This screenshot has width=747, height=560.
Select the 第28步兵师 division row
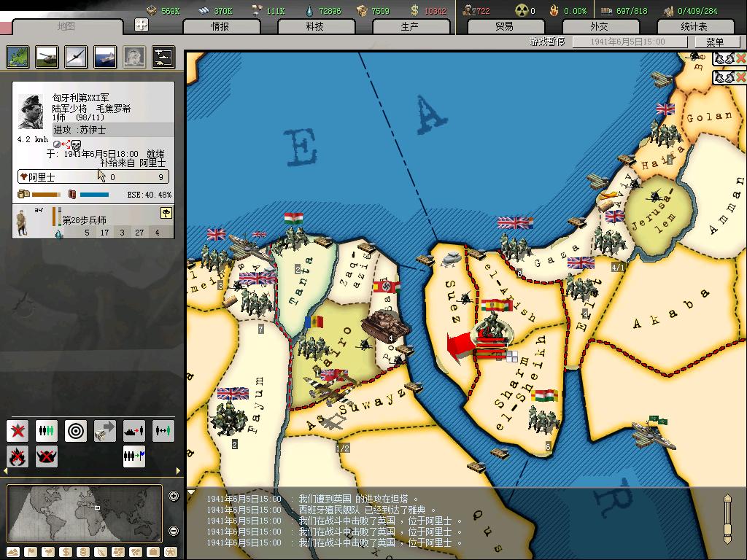tap(93, 222)
